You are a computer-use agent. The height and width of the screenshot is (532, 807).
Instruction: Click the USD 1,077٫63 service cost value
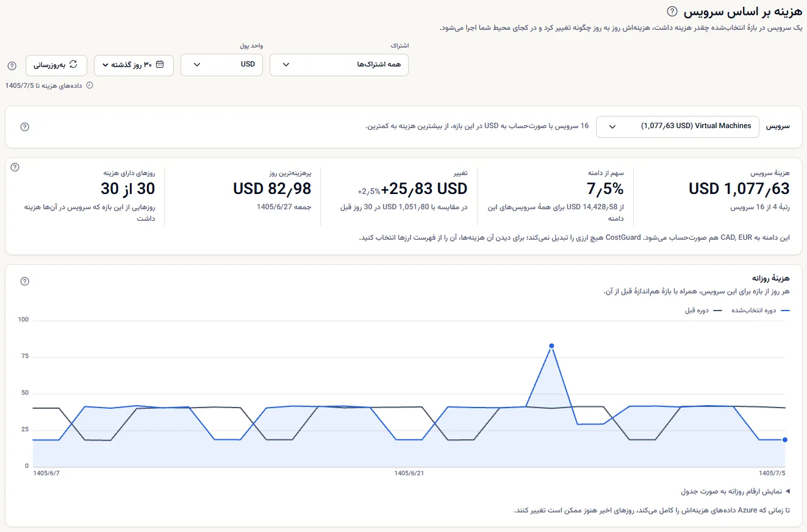(739, 189)
